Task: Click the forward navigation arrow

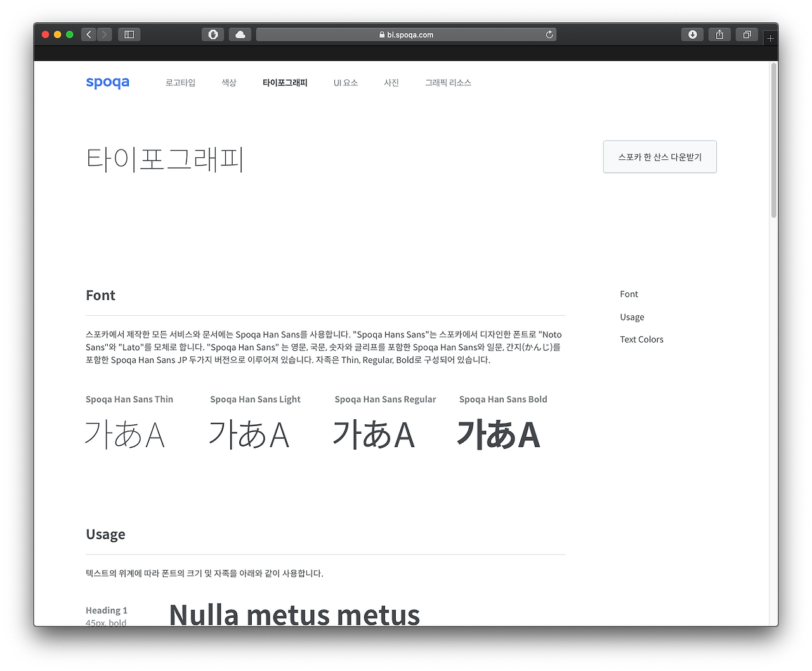Action: 104,34
